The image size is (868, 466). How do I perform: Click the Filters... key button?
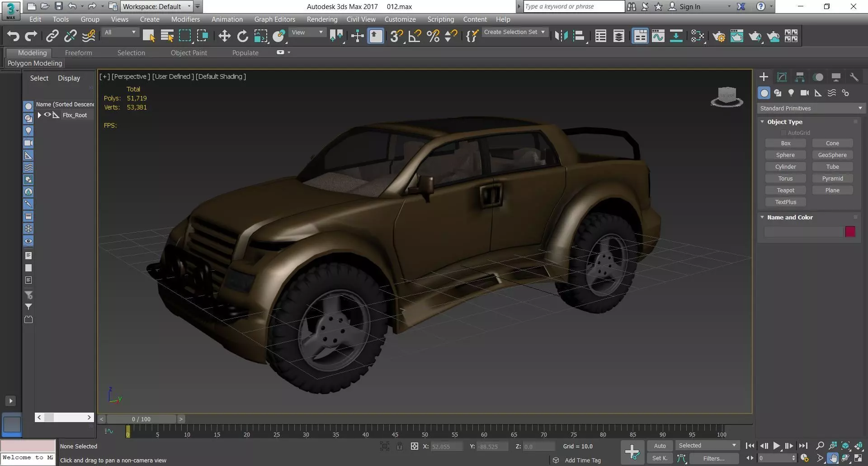click(x=714, y=458)
